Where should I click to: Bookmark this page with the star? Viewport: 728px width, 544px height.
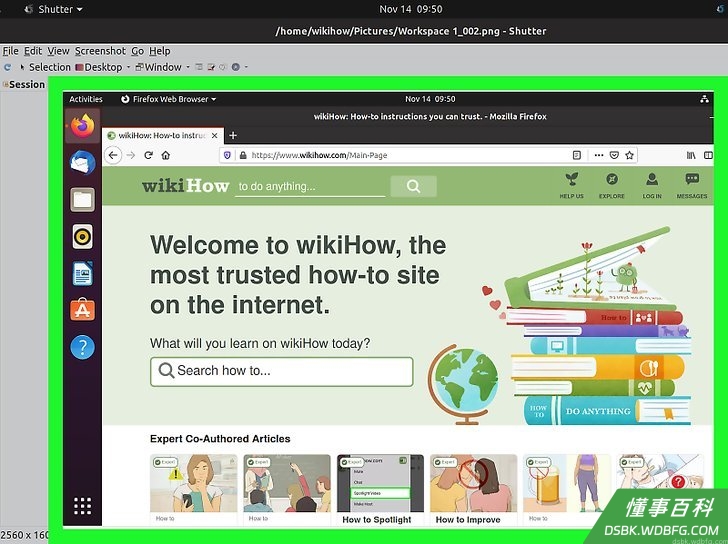(x=630, y=155)
